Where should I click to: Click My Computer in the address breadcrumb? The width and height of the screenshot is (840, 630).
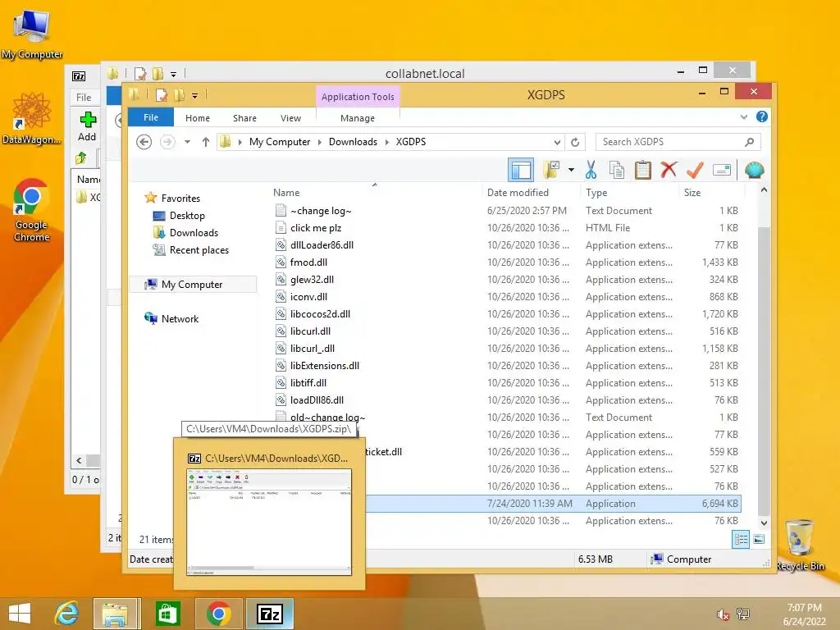point(280,142)
